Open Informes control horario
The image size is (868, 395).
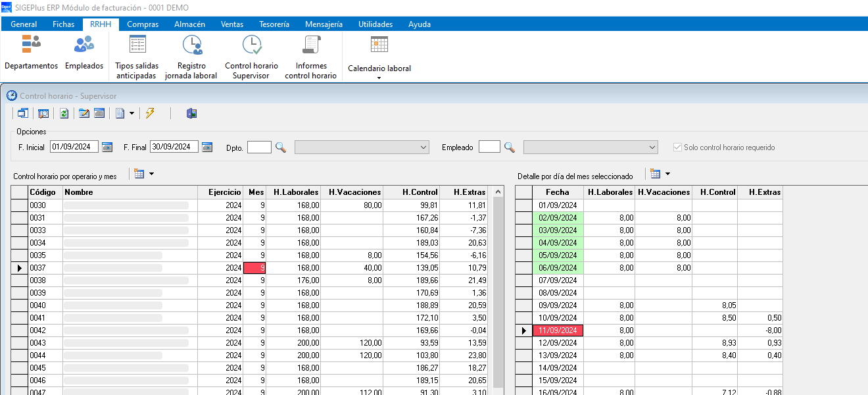(311, 57)
